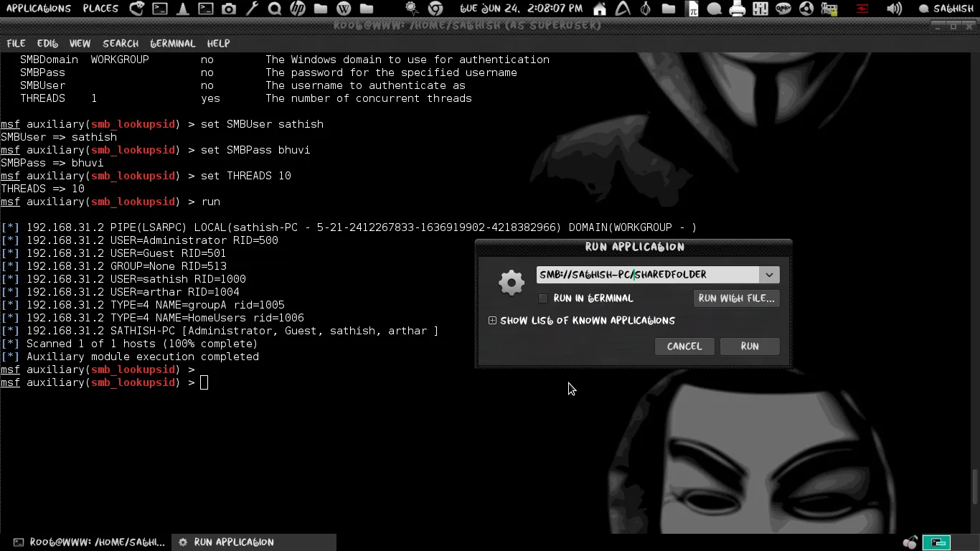Open the wrench settings tool launcher
This screenshot has height=551, width=980.
click(x=252, y=9)
